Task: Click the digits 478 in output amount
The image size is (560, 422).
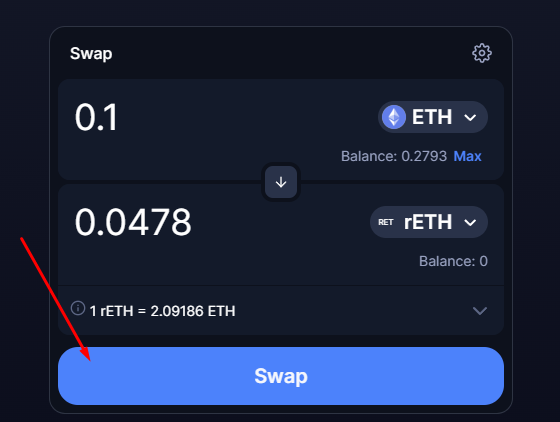Action: 164,222
